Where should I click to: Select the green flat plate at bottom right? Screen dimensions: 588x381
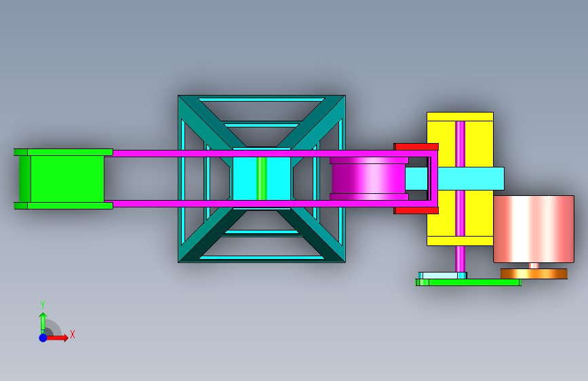coord(469,283)
